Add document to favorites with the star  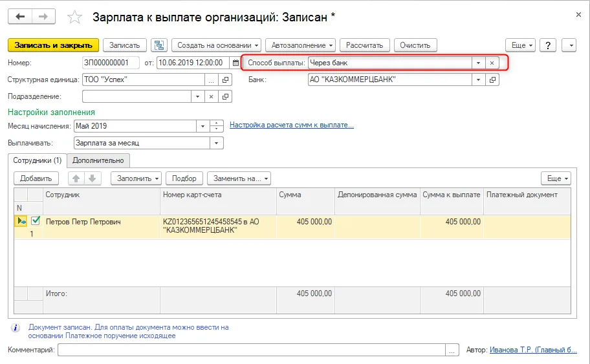[74, 17]
